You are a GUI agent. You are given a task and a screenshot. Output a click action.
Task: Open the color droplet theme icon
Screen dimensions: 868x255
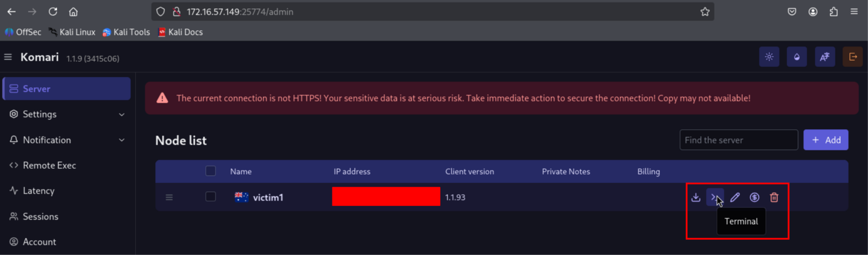coord(796,57)
